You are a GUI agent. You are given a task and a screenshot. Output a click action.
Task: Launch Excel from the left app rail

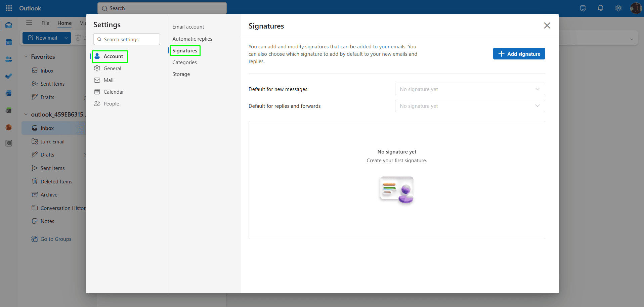pos(9,110)
